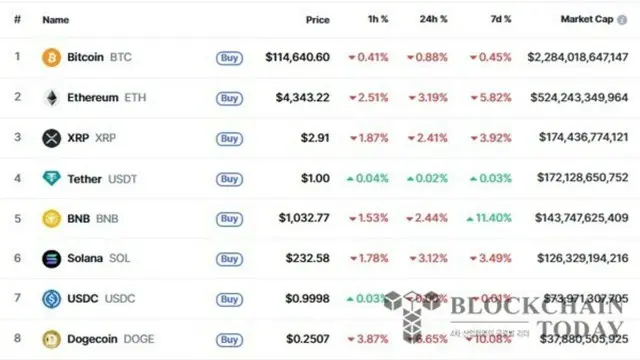Image resolution: width=640 pixels, height=360 pixels.
Task: Click the Buy button in Dogecoin row
Action: (x=229, y=340)
